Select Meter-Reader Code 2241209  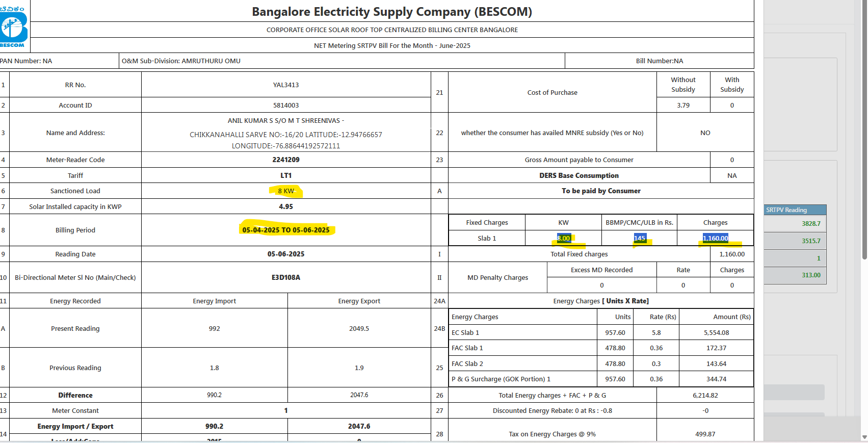286,160
